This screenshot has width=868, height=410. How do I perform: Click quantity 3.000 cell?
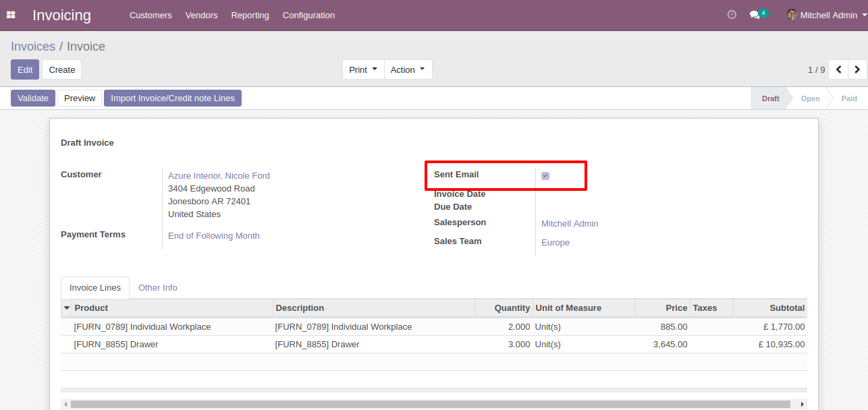coord(504,344)
